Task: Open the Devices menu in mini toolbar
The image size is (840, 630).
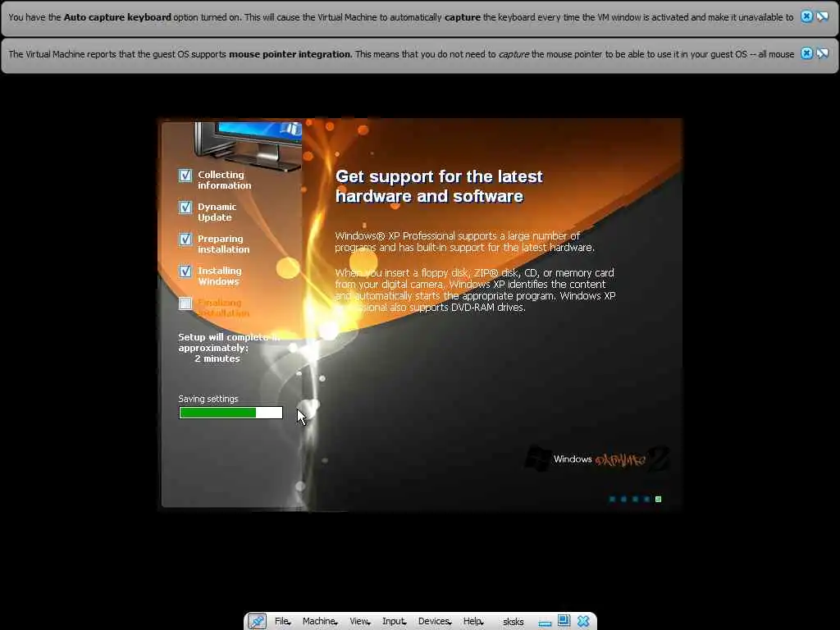Action: tap(435, 622)
